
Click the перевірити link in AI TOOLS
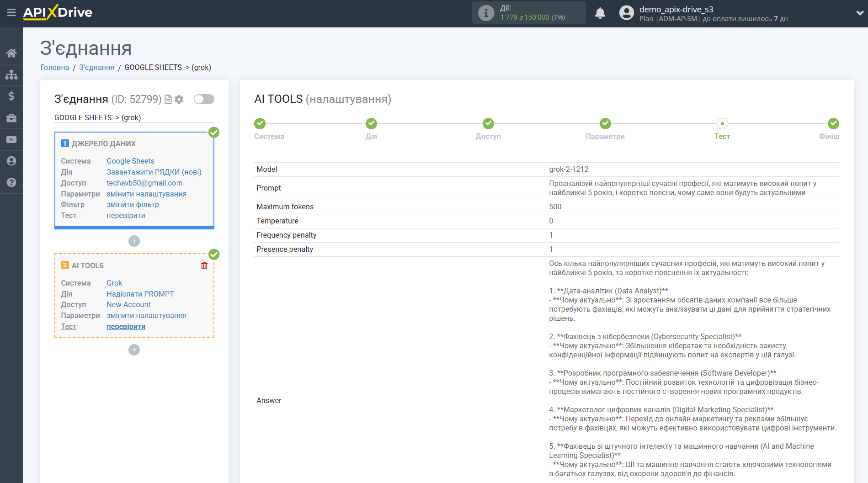(x=126, y=326)
